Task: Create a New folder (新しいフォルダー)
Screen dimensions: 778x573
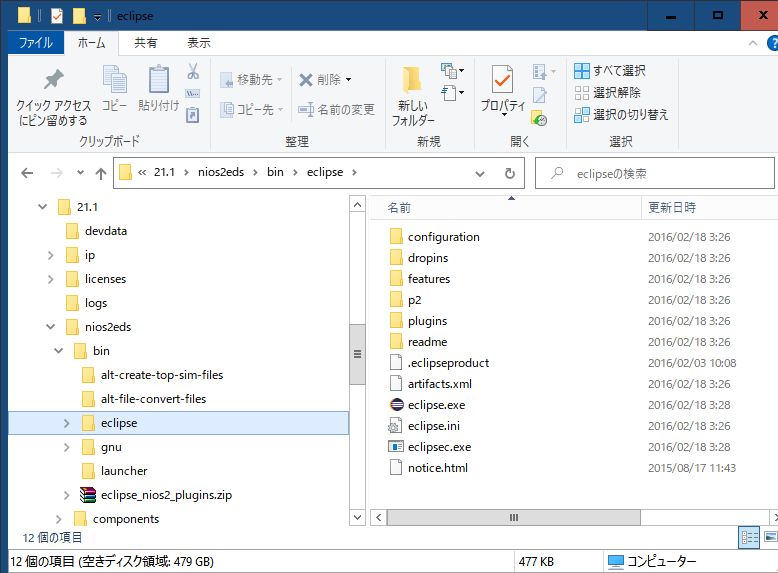Action: coord(413,95)
